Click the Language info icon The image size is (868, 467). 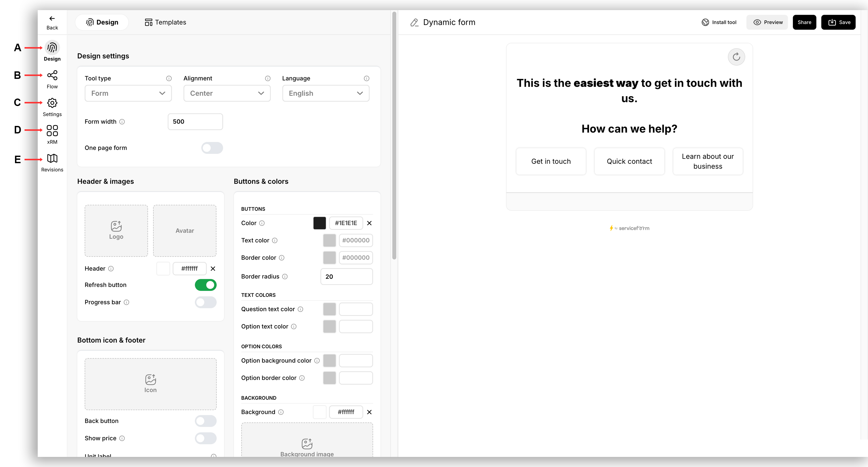tap(366, 78)
